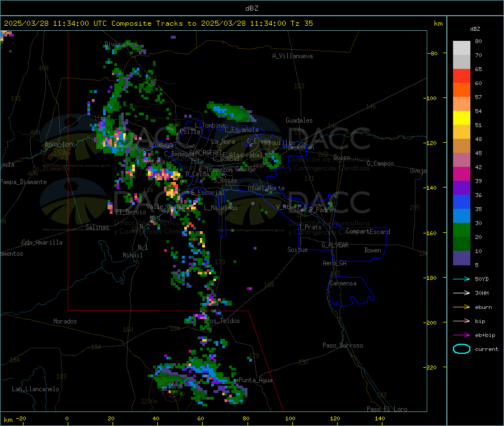Click the slate 5–10 dBZ swatch
504x426 pixels.
461,258
